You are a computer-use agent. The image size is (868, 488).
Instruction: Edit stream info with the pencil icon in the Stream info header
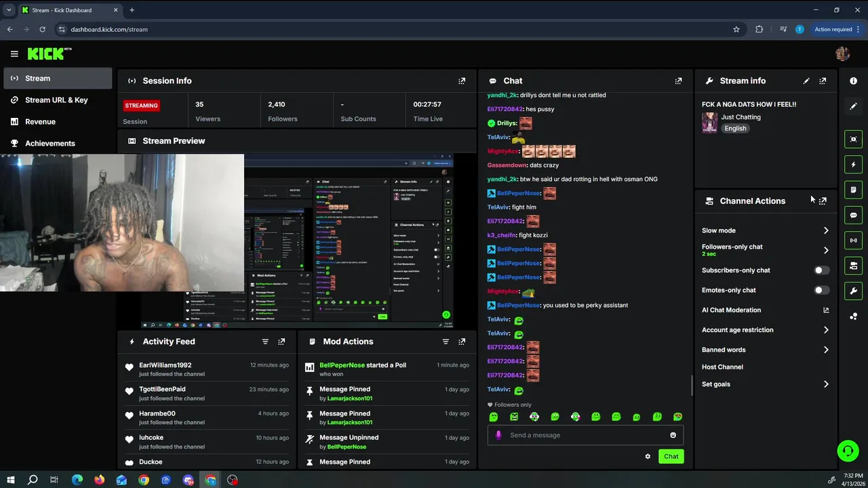click(806, 81)
